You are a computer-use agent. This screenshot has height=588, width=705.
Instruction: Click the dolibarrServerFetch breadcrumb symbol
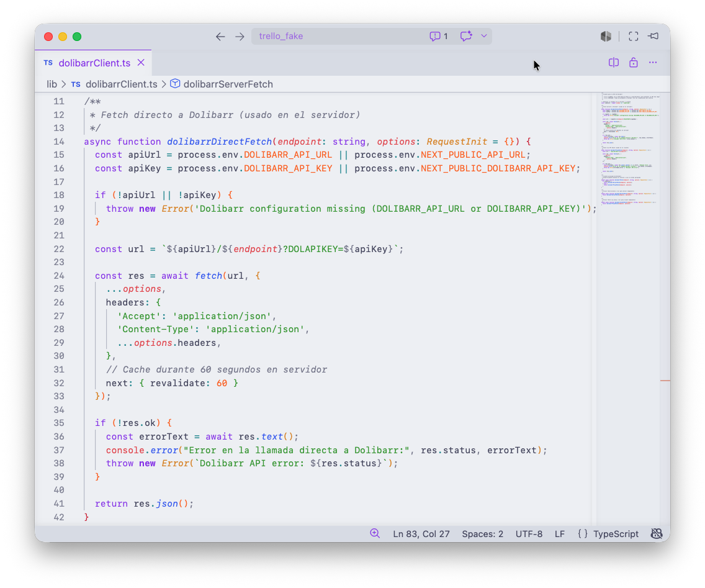point(228,84)
